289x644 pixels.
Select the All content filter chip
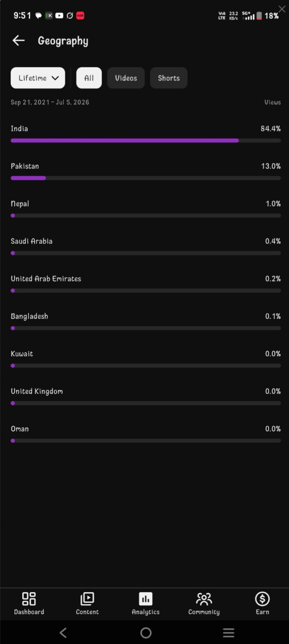[x=89, y=78]
